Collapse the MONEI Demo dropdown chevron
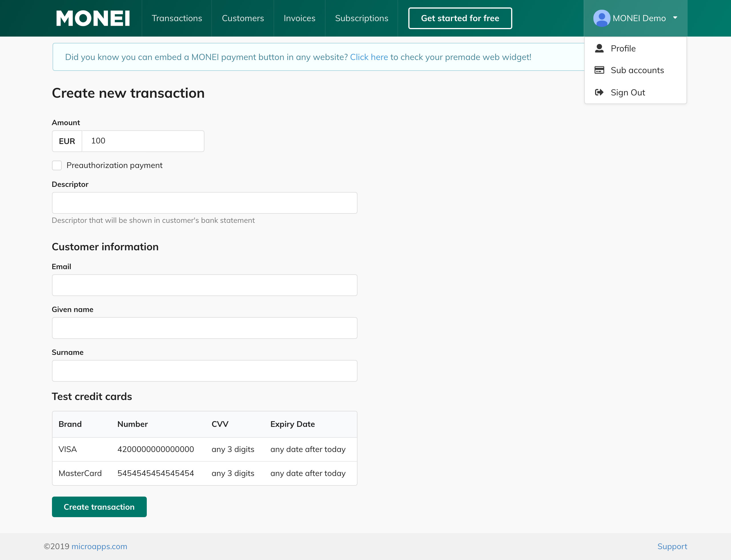 [x=675, y=18]
